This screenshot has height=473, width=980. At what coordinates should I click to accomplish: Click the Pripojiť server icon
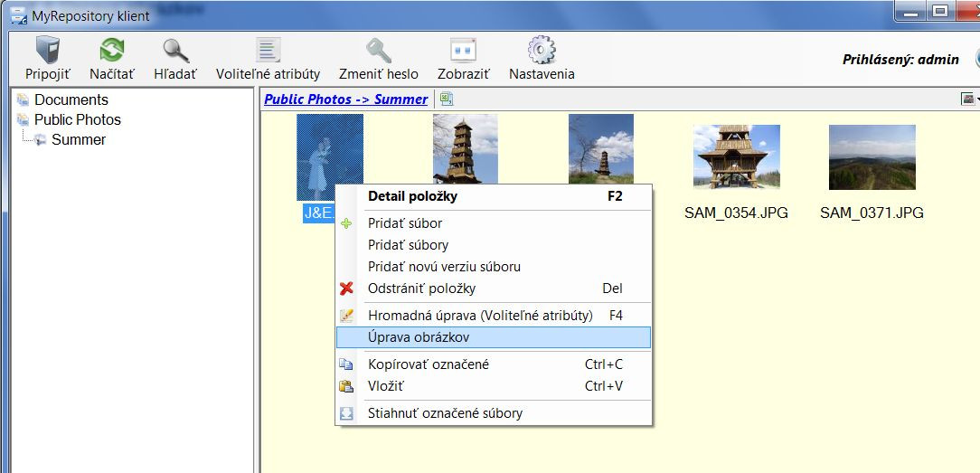pos(48,50)
